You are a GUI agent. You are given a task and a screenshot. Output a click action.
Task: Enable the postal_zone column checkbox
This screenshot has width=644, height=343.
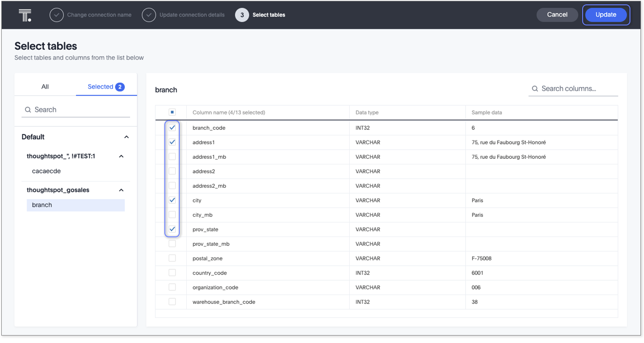point(172,258)
